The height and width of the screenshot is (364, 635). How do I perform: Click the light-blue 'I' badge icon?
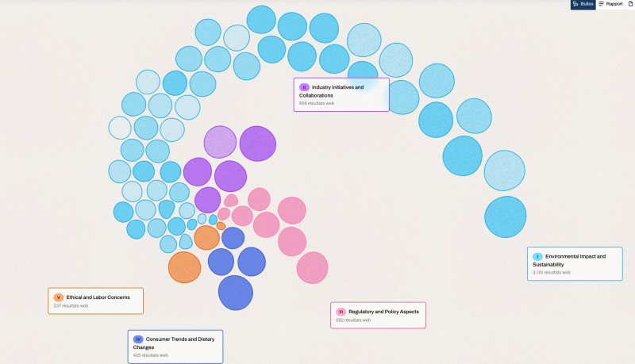point(537,257)
